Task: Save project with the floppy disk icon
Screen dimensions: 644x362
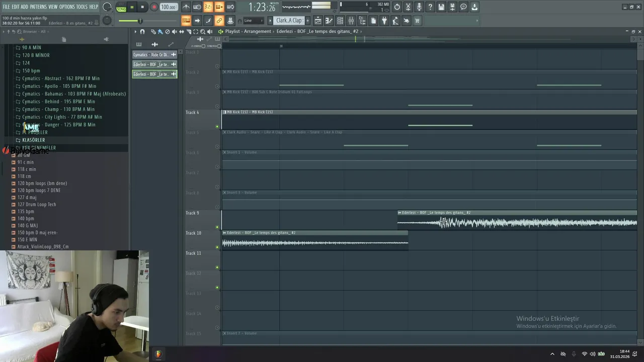Action: [x=441, y=7]
